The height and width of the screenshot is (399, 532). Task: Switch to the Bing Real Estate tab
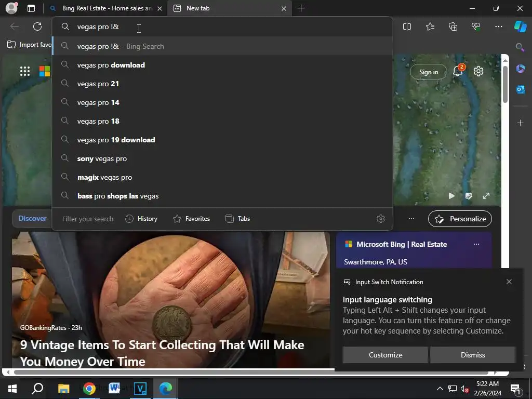click(106, 8)
